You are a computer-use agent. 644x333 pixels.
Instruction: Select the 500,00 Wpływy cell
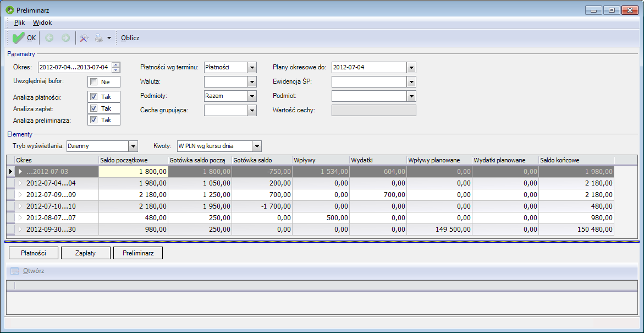[x=321, y=217]
